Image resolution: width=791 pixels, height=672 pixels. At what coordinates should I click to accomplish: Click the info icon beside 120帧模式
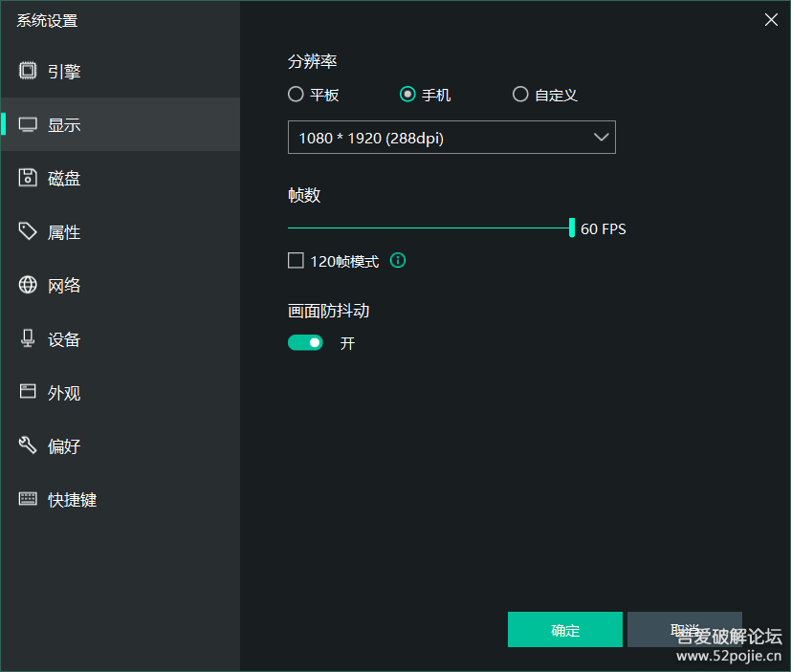pos(398,261)
